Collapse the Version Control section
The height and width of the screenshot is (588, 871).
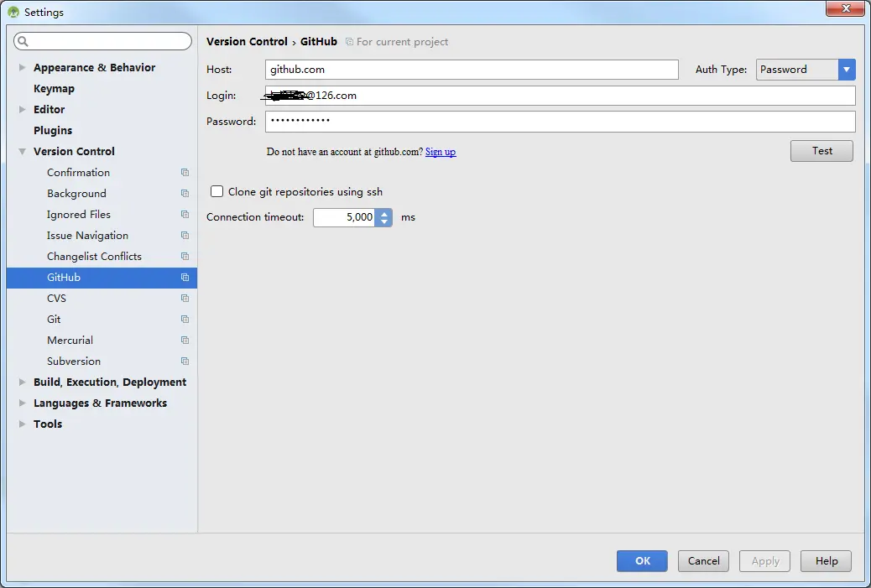(22, 152)
